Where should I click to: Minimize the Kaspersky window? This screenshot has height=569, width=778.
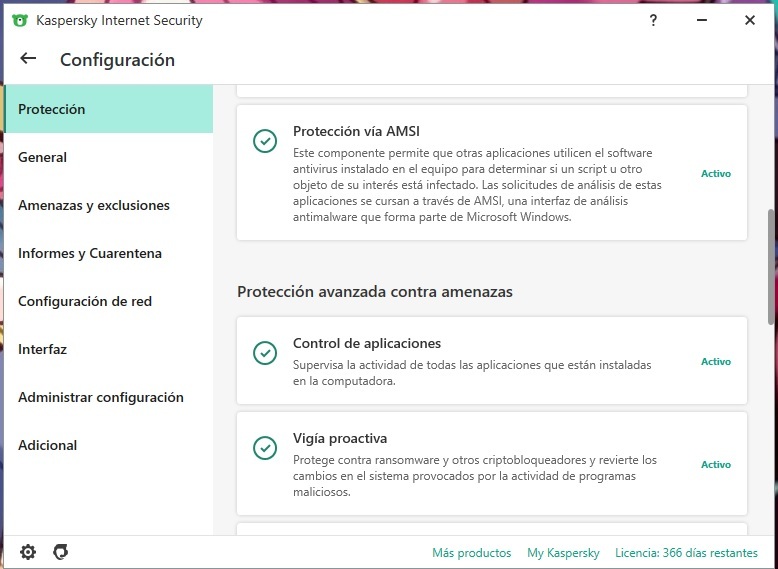click(702, 20)
